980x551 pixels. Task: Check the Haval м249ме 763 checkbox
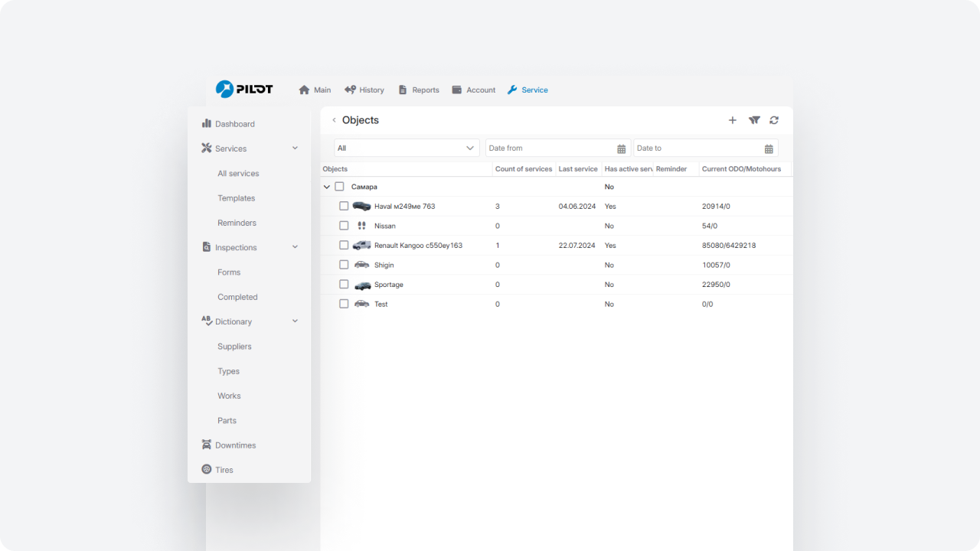tap(344, 207)
